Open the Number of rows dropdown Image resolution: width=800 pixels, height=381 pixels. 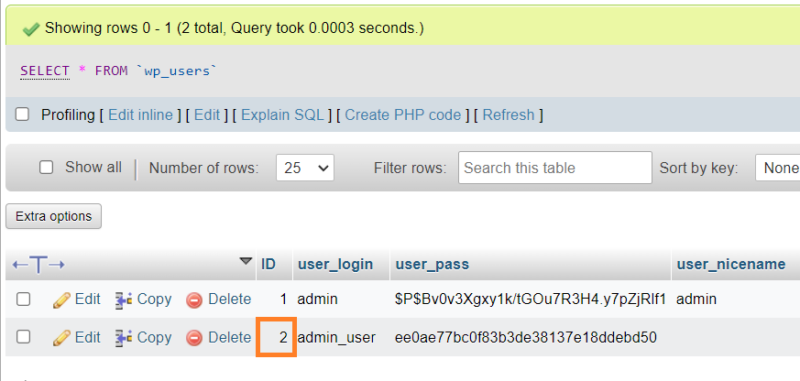pos(305,168)
